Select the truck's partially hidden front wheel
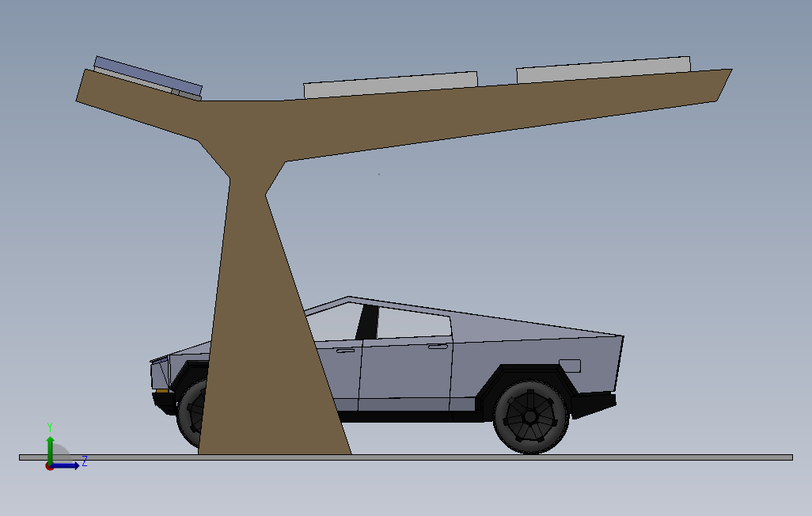This screenshot has width=812, height=516. [x=192, y=413]
